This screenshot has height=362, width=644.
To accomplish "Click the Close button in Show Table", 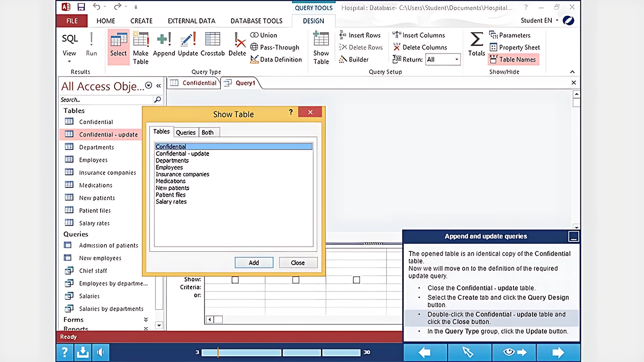I will coord(298,263).
